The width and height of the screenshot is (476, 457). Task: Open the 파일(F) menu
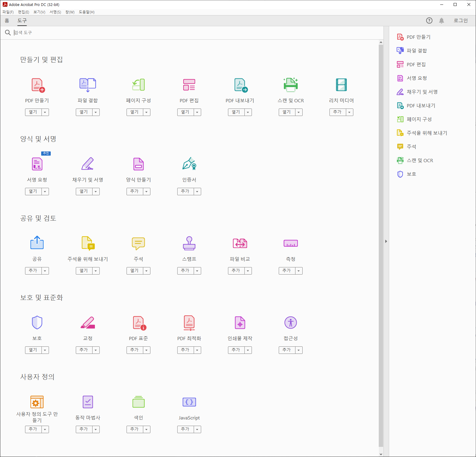8,12
